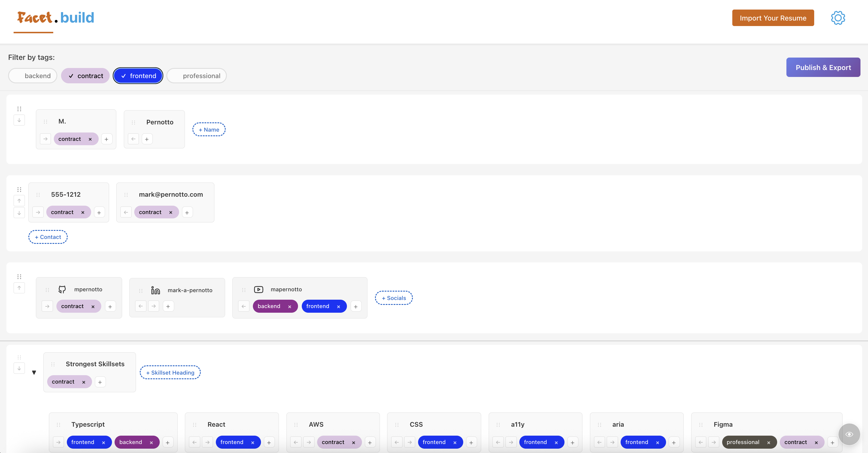Image resolution: width=868 pixels, height=453 pixels.
Task: Open settings gear icon
Action: click(838, 18)
